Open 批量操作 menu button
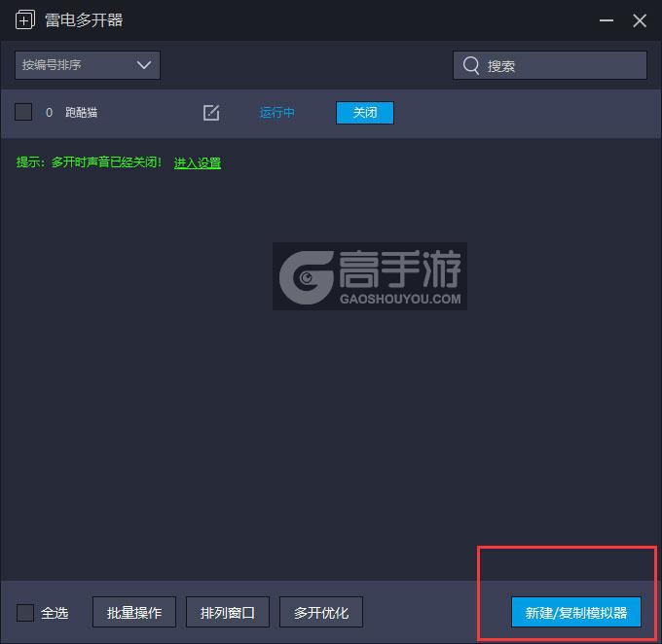 [x=134, y=612]
